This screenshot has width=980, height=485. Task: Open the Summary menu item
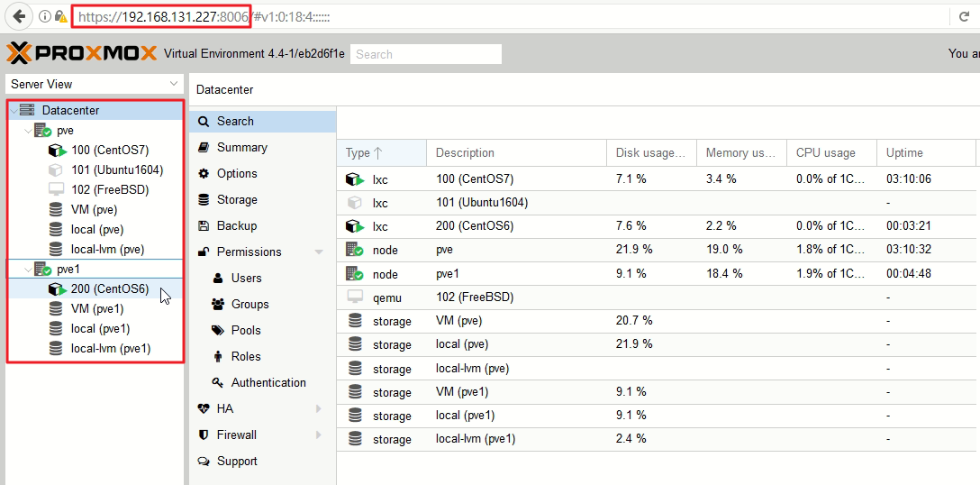(263, 147)
